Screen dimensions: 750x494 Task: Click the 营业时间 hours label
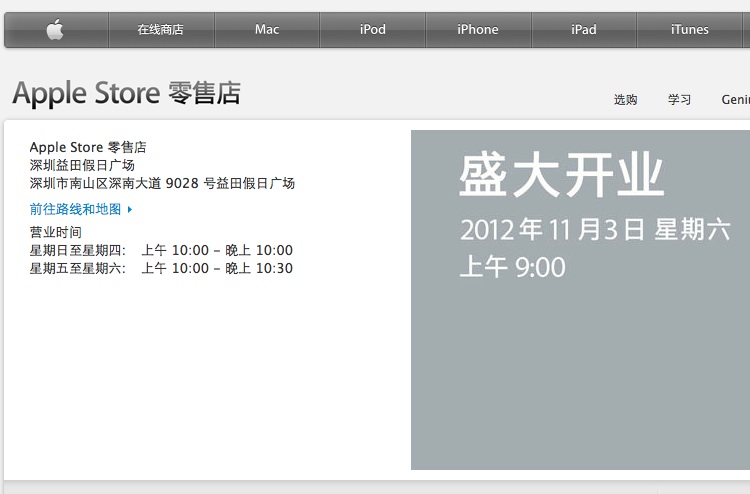[x=55, y=232]
